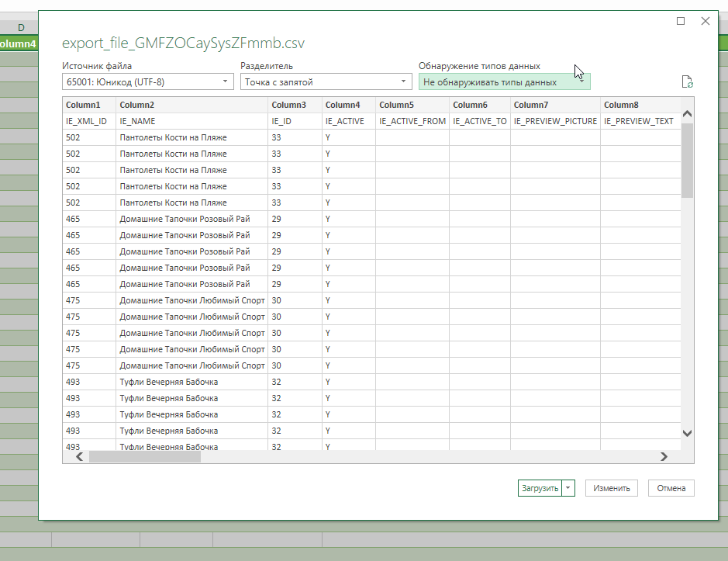The width and height of the screenshot is (728, 561).
Task: Click the first 'Пантолеты Кости на Пляже' cell
Action: pyautogui.click(x=191, y=137)
